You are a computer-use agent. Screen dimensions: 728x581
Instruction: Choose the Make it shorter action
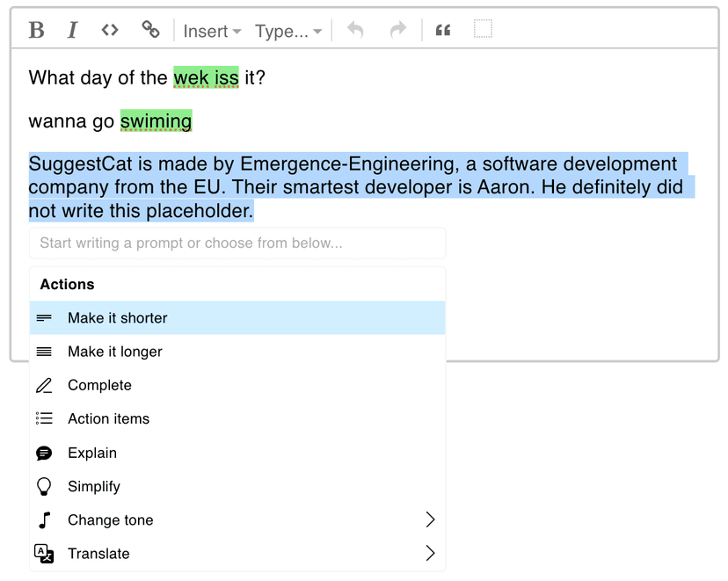pos(237,318)
